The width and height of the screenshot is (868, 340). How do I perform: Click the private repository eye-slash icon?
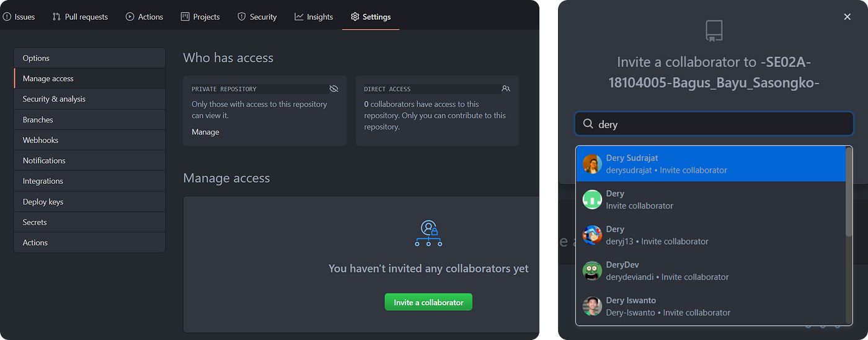pos(334,89)
